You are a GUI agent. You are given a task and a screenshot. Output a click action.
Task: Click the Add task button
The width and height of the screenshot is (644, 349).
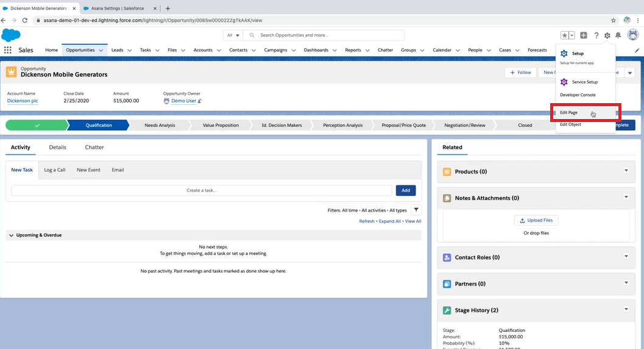(x=406, y=190)
